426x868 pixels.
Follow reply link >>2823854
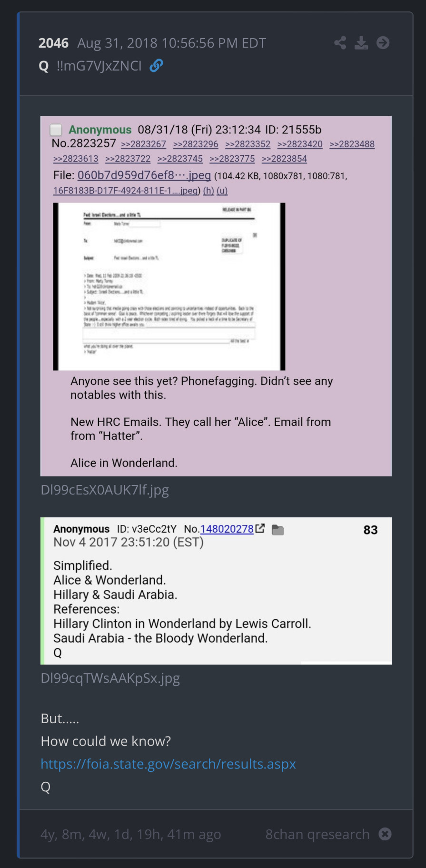pyautogui.click(x=284, y=159)
